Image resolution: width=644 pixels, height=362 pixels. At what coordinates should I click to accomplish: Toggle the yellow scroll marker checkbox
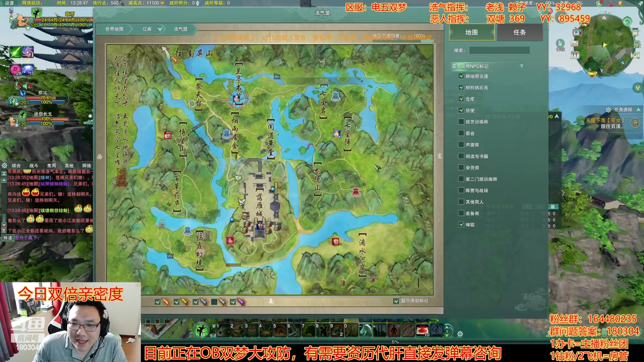point(176,302)
